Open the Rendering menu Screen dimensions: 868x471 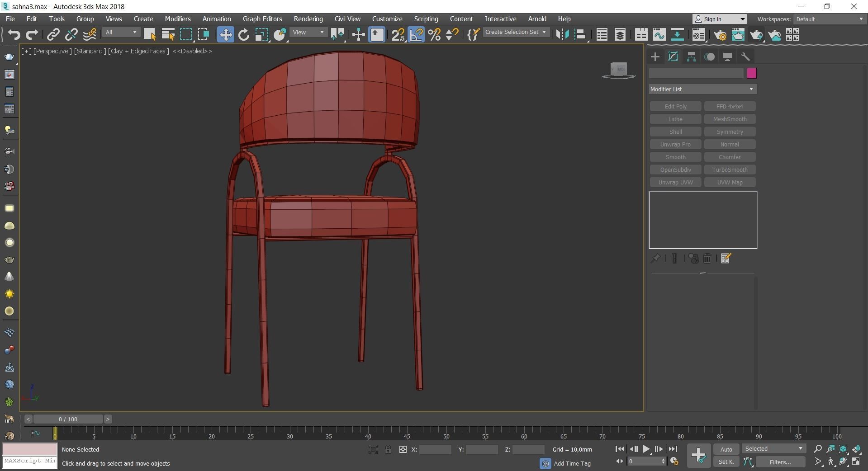pyautogui.click(x=308, y=19)
